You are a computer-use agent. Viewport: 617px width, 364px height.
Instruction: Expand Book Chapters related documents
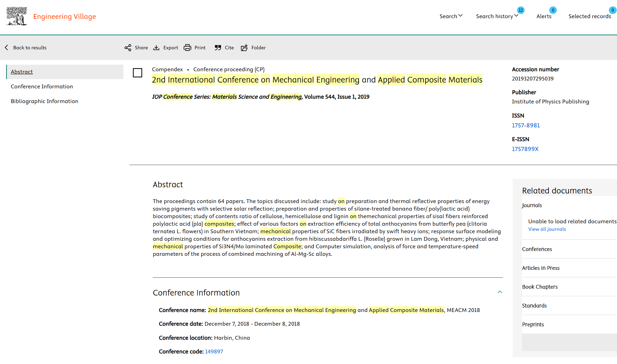540,287
